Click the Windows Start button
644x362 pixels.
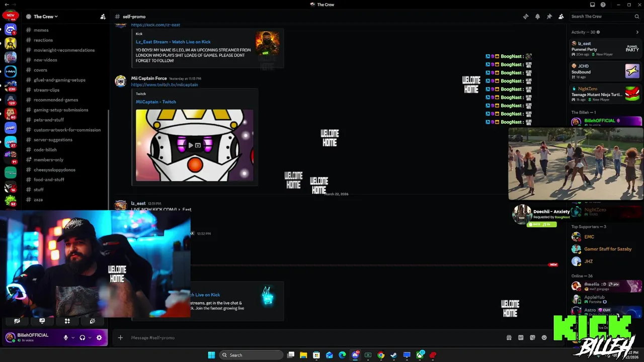pyautogui.click(x=211, y=355)
